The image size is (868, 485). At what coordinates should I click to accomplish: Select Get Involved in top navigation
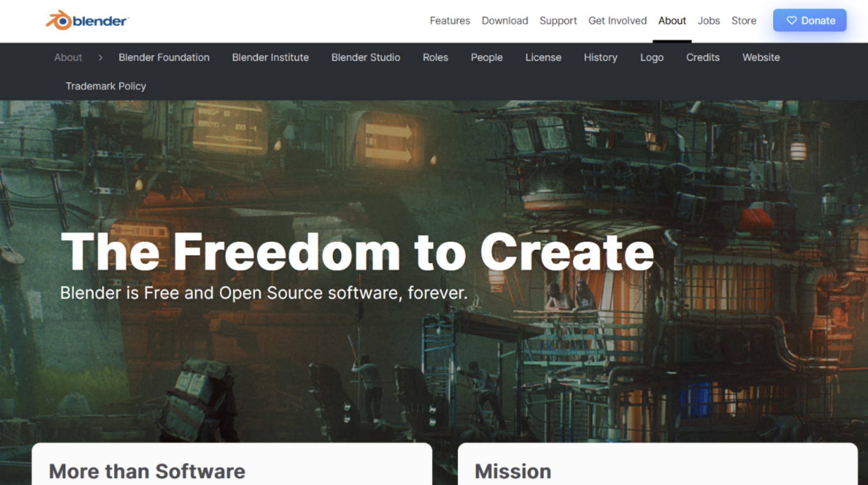(x=617, y=21)
